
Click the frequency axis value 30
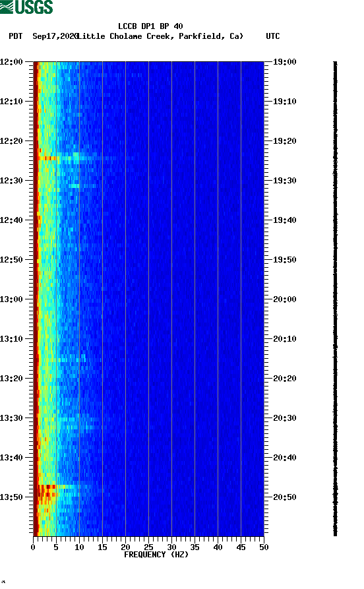coord(171,547)
